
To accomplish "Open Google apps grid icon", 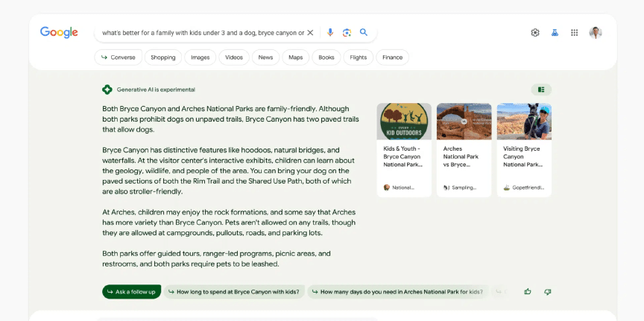I will click(x=574, y=33).
